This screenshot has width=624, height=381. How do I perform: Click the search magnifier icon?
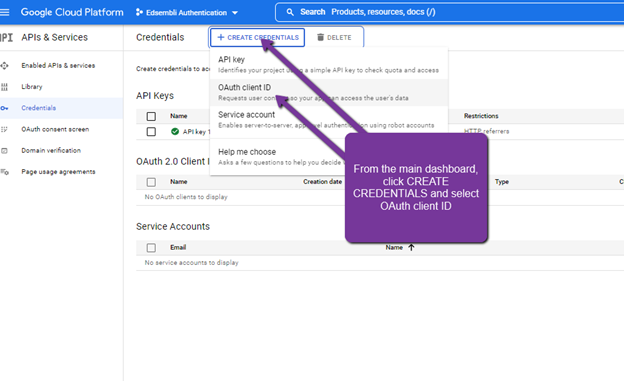290,12
